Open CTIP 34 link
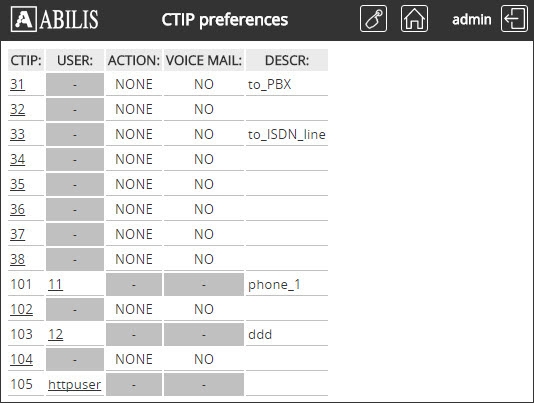Image resolution: width=534 pixels, height=403 pixels. click(17, 159)
